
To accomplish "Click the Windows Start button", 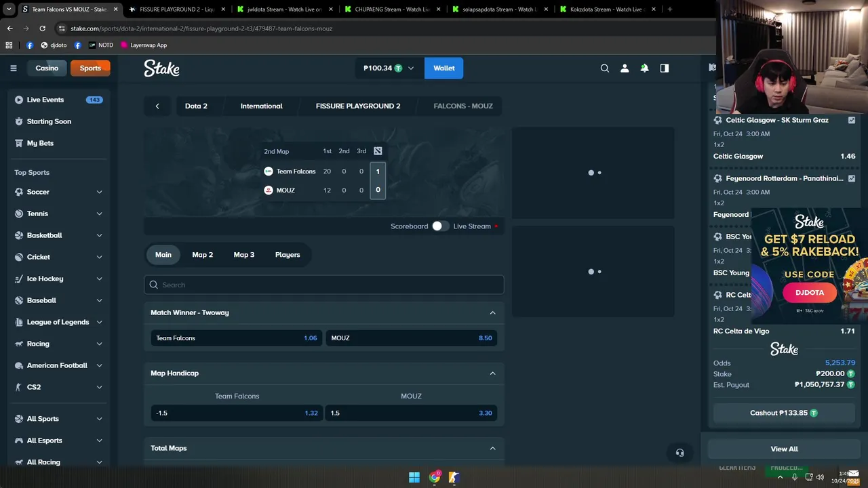I will tap(414, 477).
